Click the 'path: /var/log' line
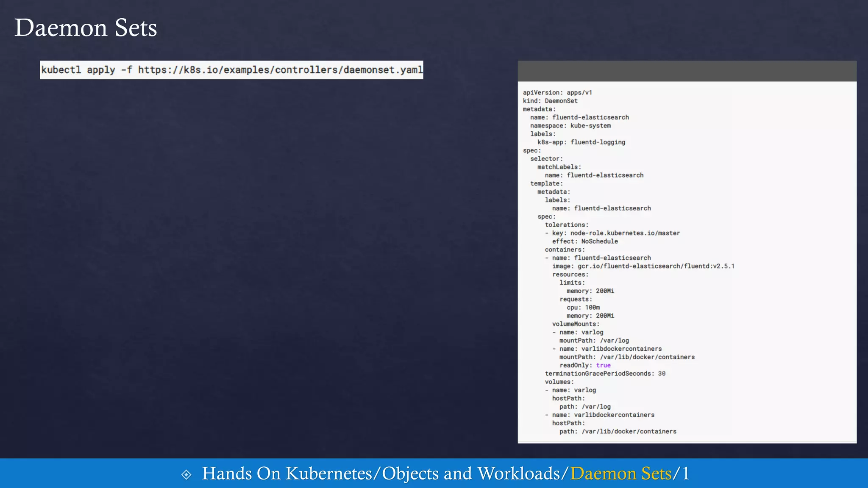 pos(585,407)
